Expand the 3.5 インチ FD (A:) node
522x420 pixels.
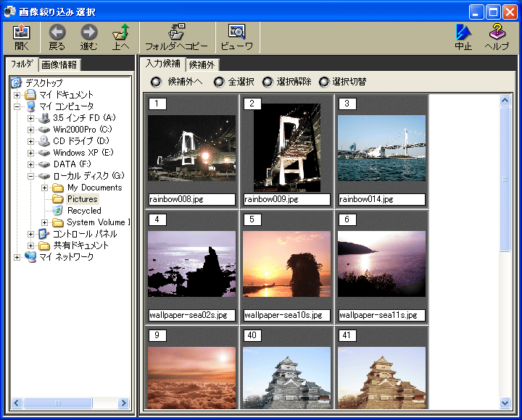(x=30, y=118)
